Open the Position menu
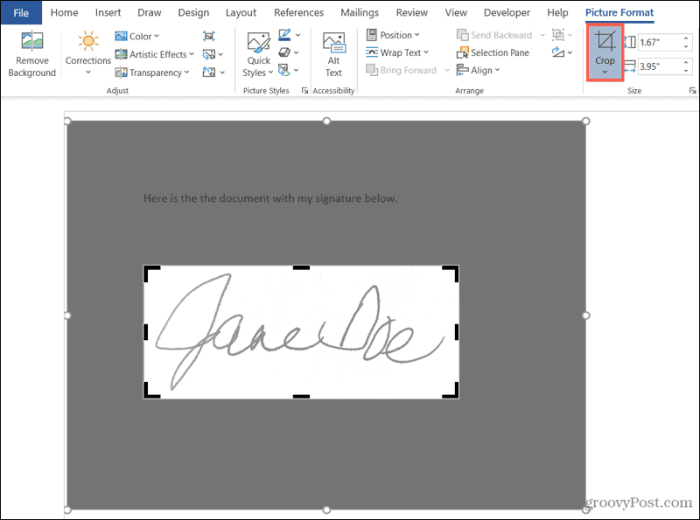The image size is (700, 520). tap(393, 35)
